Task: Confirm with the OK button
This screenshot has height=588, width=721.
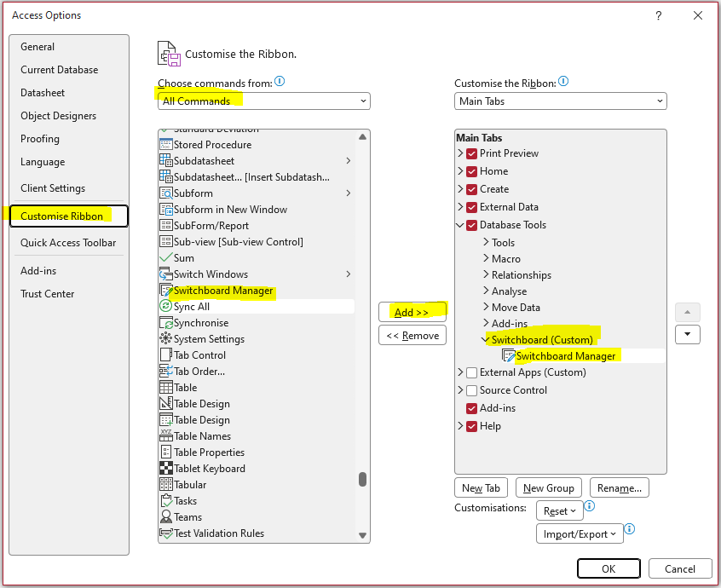Action: [x=609, y=568]
